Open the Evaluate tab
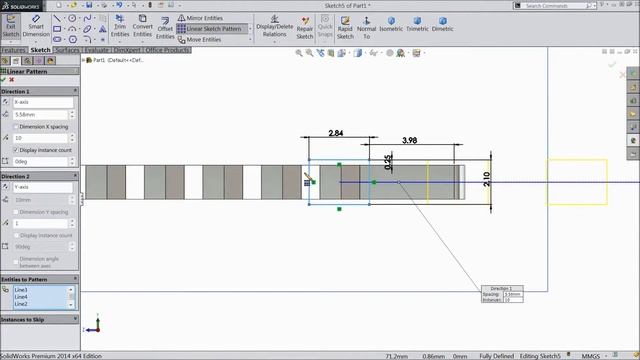 click(97, 50)
